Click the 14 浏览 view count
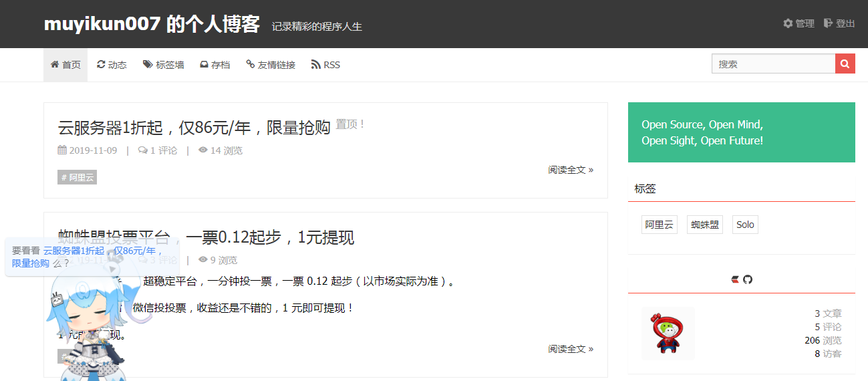Viewport: 868px width, 381px height. 221,150
